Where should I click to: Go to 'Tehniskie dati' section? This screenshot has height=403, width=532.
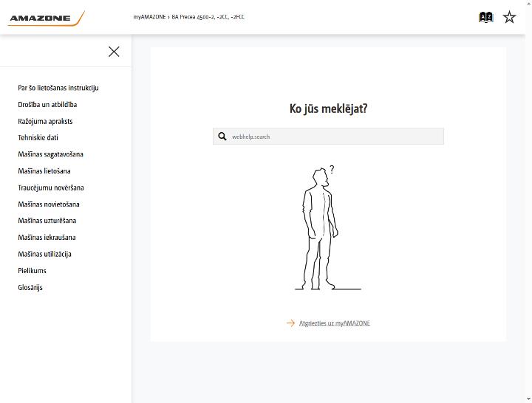[38, 137]
